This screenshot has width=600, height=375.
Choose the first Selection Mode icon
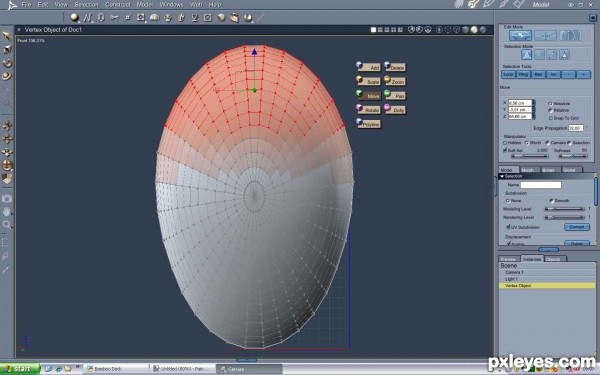point(527,55)
